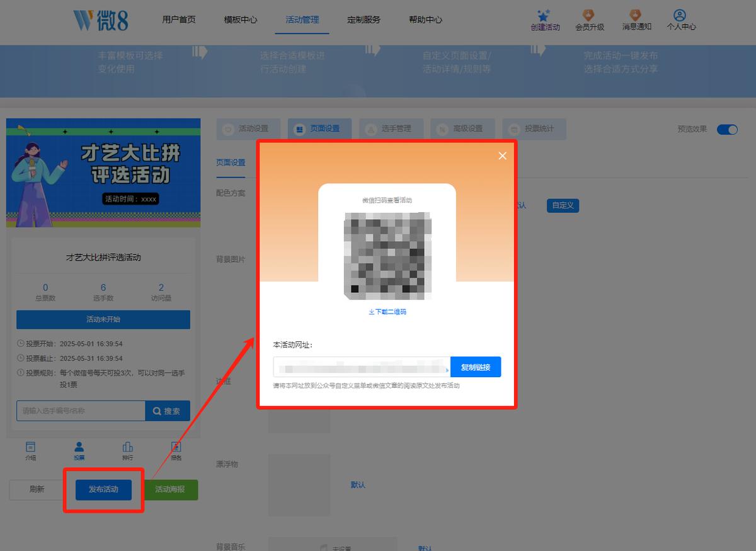Click the 才艺大比拼 banner image

(x=103, y=173)
